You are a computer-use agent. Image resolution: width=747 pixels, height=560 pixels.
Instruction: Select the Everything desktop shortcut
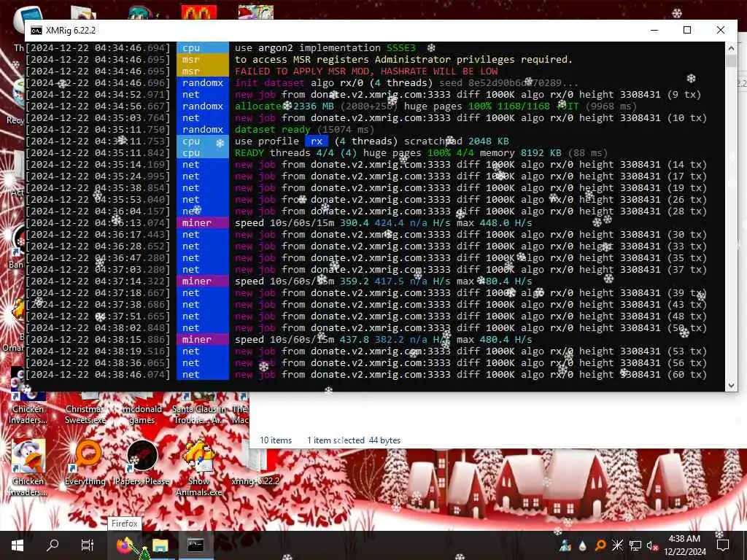point(85,462)
